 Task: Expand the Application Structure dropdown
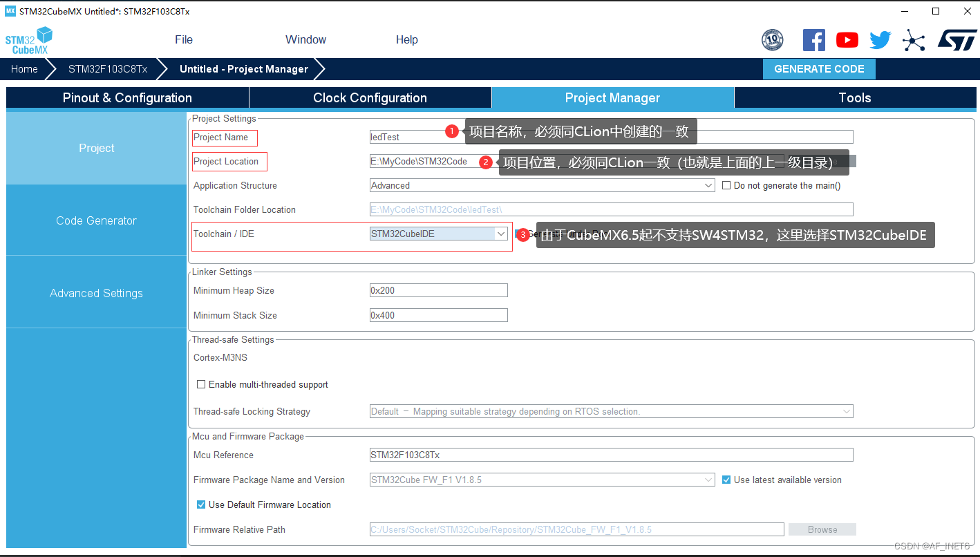543,185
